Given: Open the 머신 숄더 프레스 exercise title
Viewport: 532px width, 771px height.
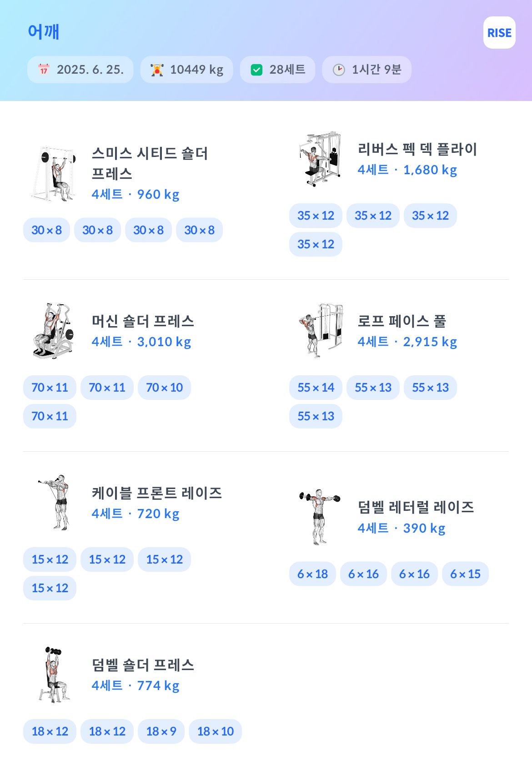Looking at the screenshot, I should pos(143,321).
